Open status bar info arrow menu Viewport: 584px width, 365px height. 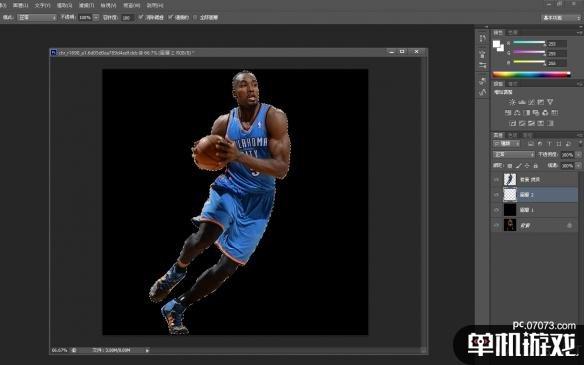coord(147,350)
